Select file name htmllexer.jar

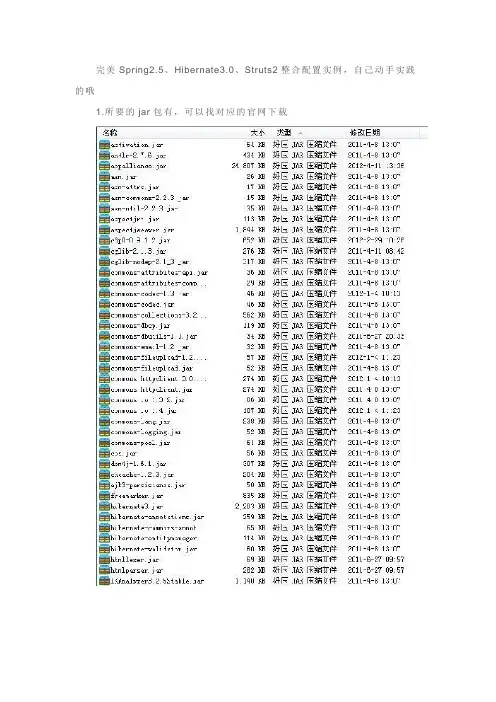tap(134, 560)
